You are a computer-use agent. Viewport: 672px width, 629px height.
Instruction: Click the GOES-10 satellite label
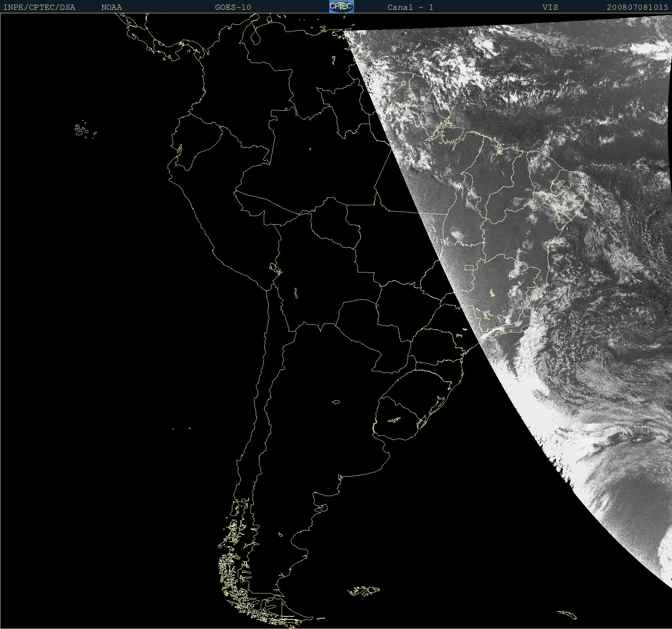pos(233,7)
